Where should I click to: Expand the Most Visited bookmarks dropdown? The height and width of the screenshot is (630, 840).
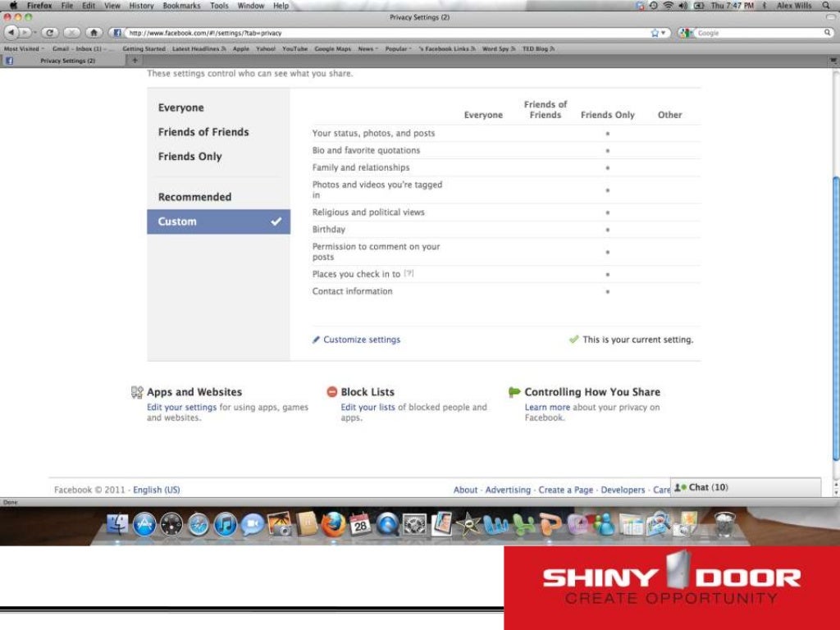click(24, 48)
